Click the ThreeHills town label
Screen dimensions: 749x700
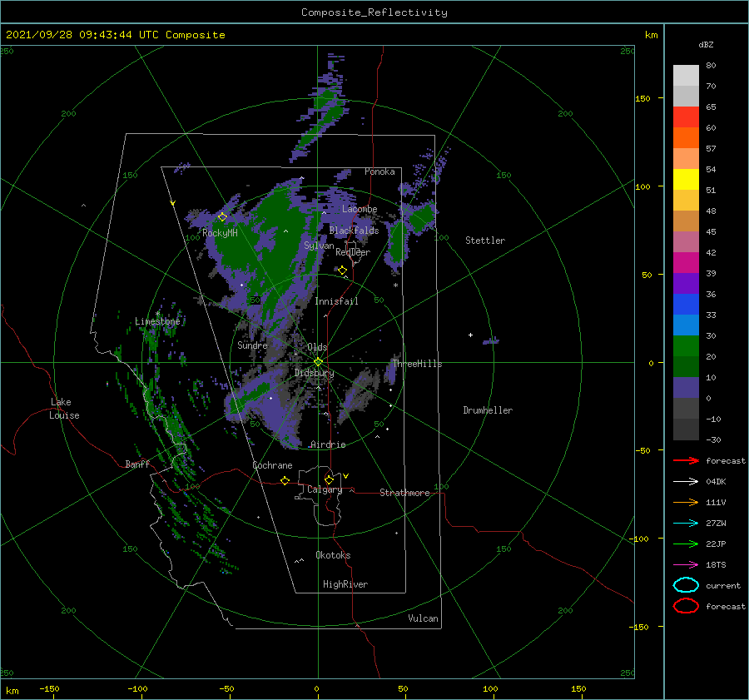pyautogui.click(x=418, y=364)
